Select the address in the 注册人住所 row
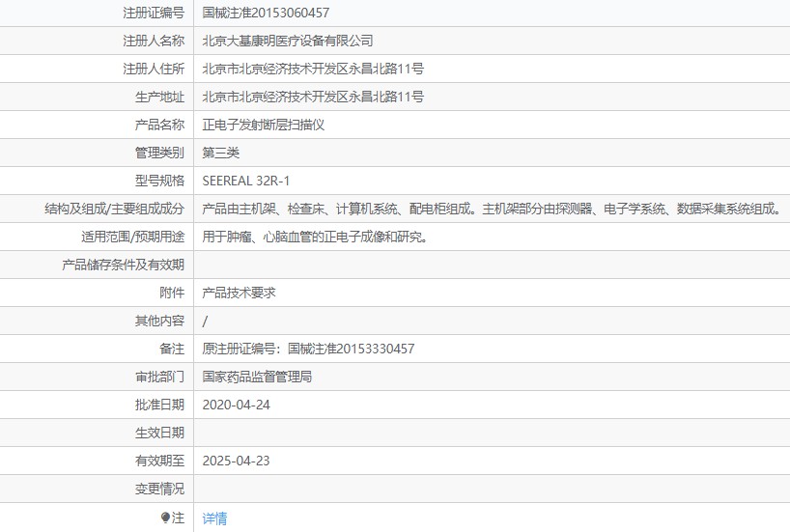The height and width of the screenshot is (532, 790). click(313, 69)
